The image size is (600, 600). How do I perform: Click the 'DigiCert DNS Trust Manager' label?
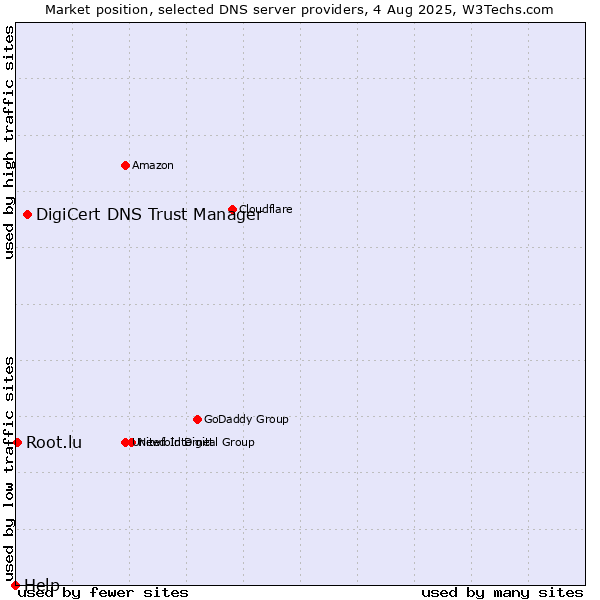coord(149,214)
